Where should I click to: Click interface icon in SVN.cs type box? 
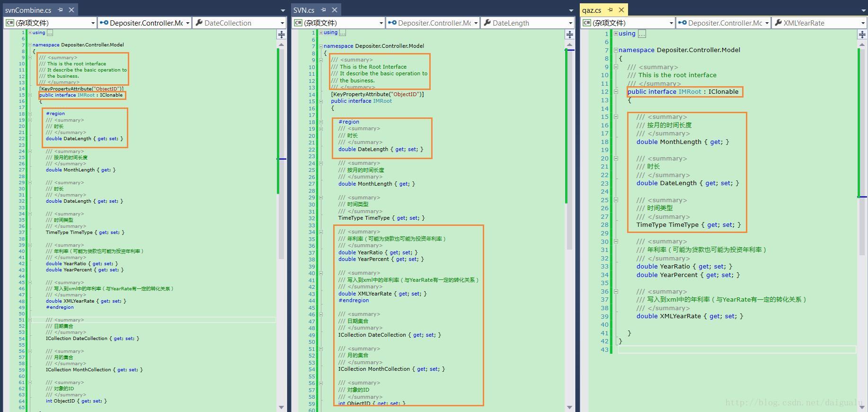392,23
